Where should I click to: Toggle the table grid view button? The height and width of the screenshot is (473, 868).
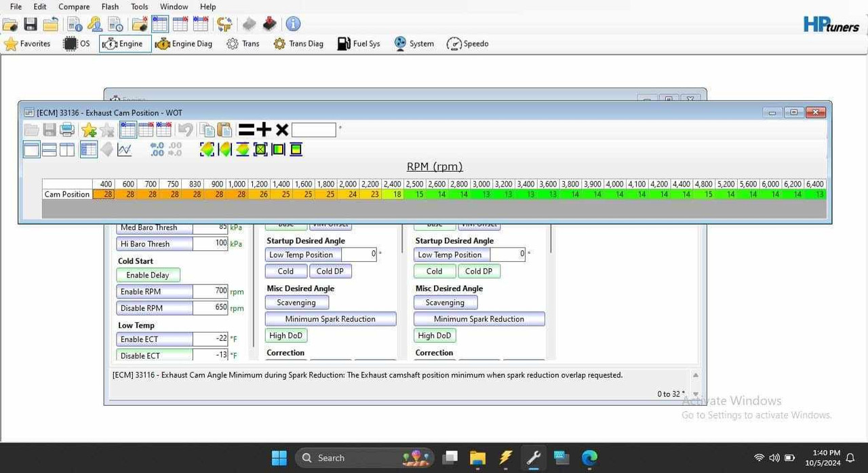pos(89,149)
